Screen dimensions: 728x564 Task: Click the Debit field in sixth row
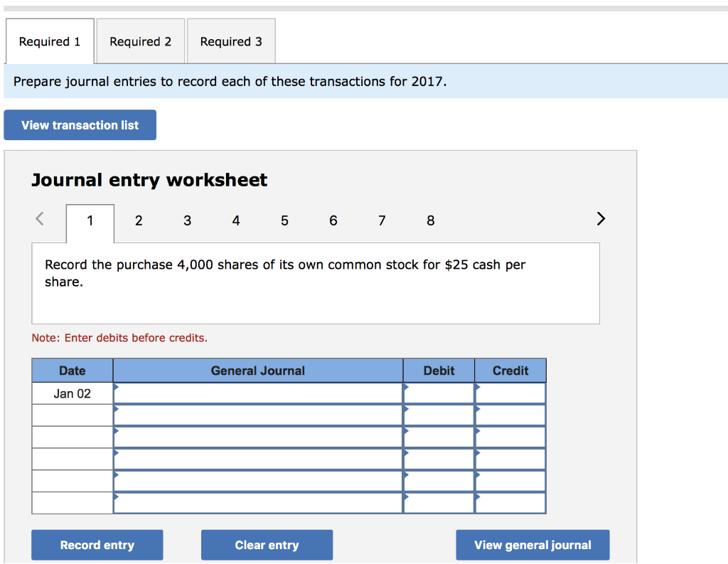tap(439, 503)
